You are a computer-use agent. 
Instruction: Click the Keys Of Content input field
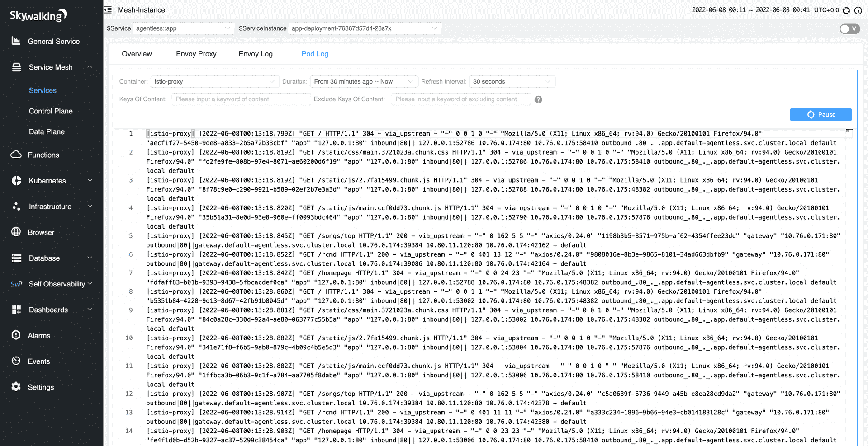(241, 99)
